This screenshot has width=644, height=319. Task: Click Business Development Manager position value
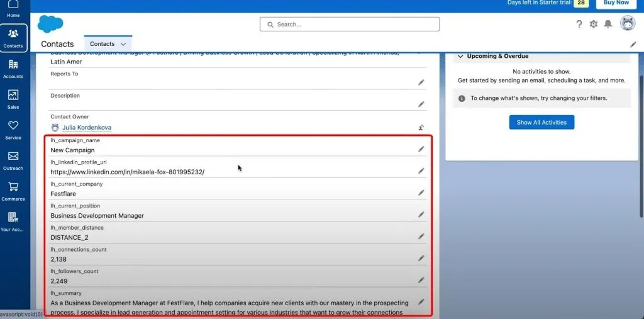[x=97, y=216]
